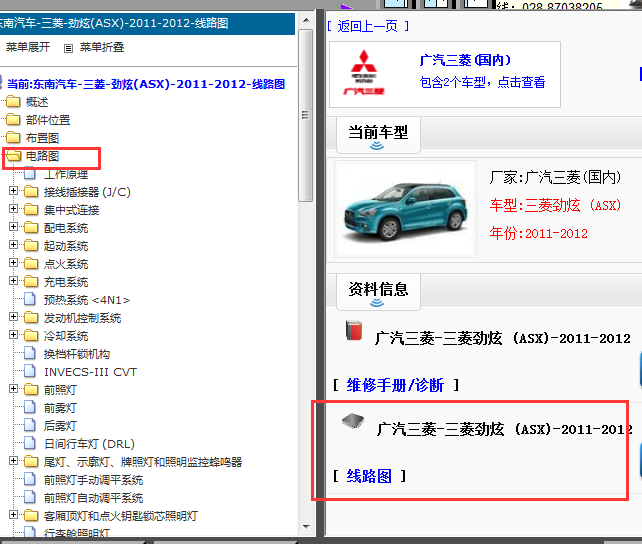Select 前照灯自动调平系统 tree item
642x544 pixels.
93,498
